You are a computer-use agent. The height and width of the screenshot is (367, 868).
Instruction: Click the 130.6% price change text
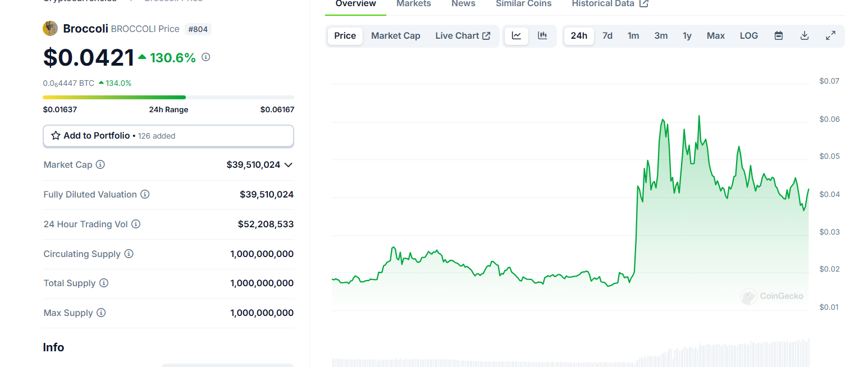[x=173, y=57]
